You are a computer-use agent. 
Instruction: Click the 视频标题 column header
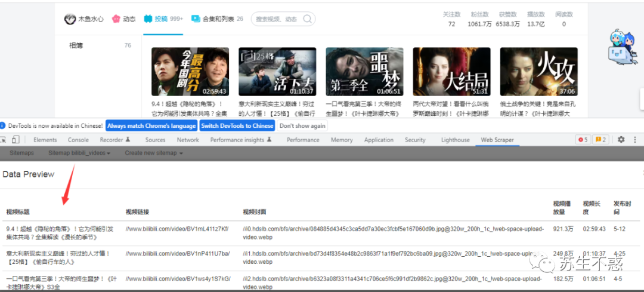[18, 212]
